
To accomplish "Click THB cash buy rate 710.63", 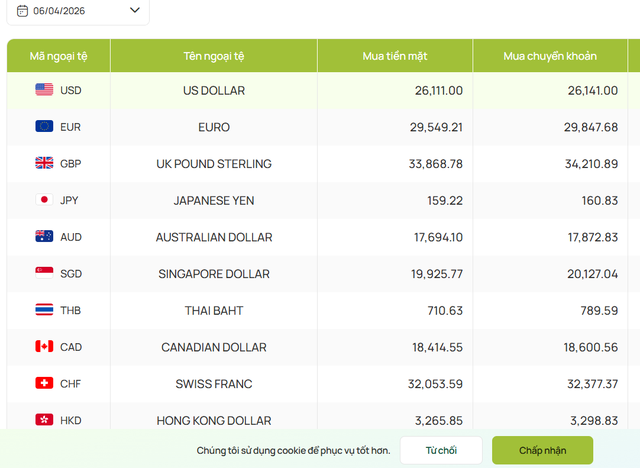I will coord(445,311).
